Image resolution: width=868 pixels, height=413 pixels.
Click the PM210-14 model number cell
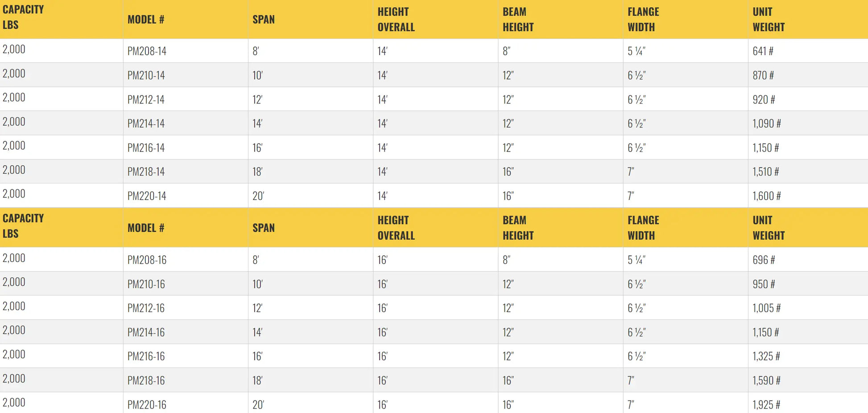tap(146, 75)
